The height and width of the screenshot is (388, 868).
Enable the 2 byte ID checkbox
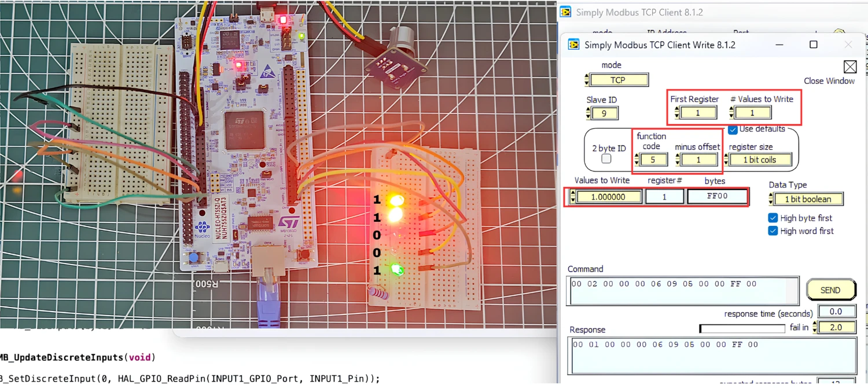coord(606,158)
